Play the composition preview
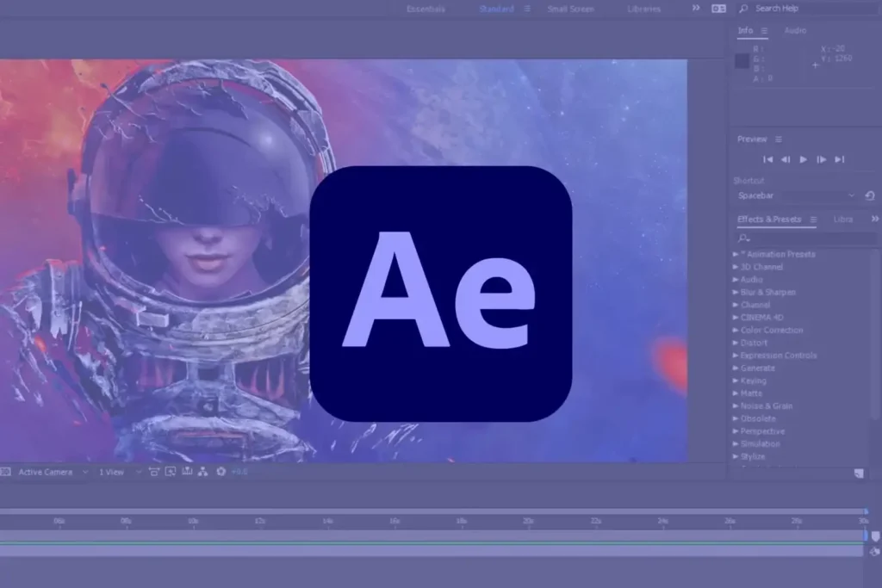882x588 pixels. (804, 159)
